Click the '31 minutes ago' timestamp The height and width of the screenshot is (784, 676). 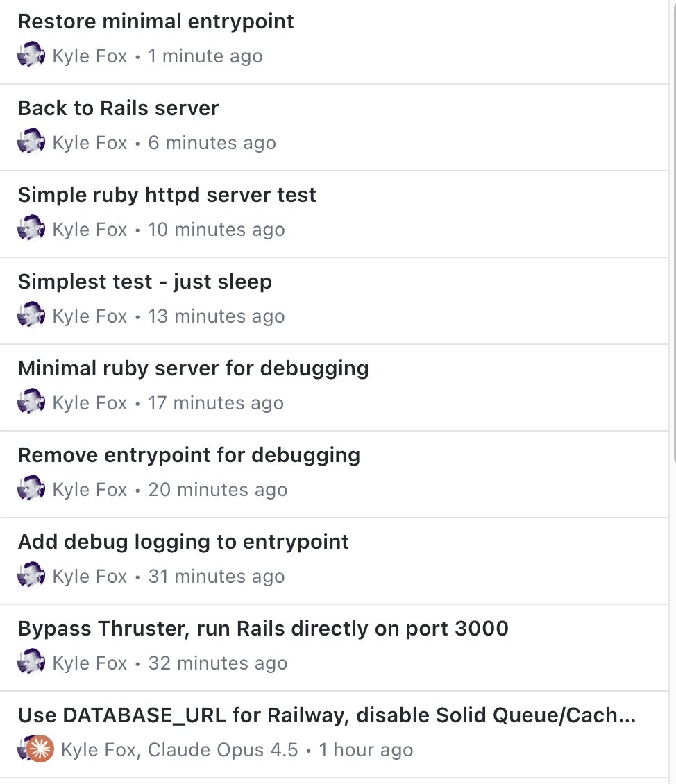(x=217, y=577)
